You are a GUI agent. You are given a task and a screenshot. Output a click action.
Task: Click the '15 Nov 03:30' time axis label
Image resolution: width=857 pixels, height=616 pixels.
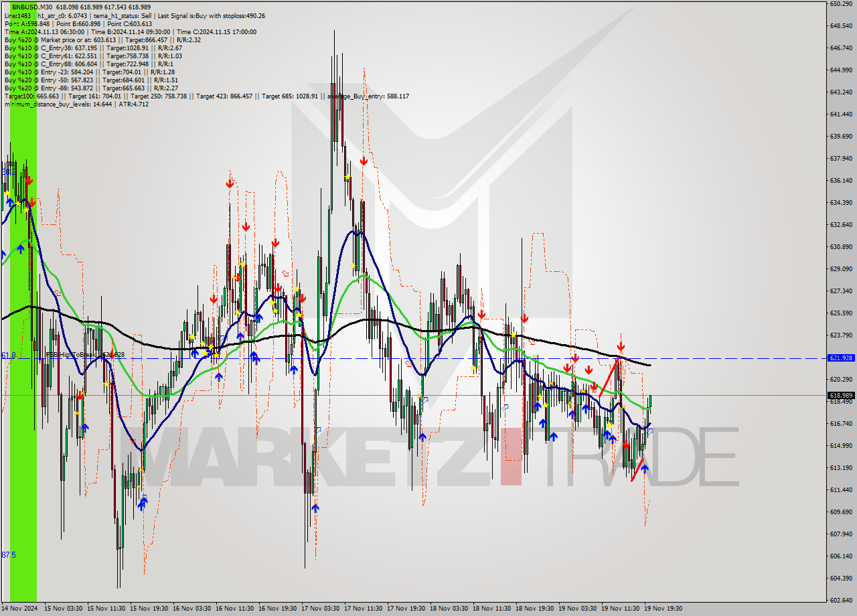click(x=64, y=609)
